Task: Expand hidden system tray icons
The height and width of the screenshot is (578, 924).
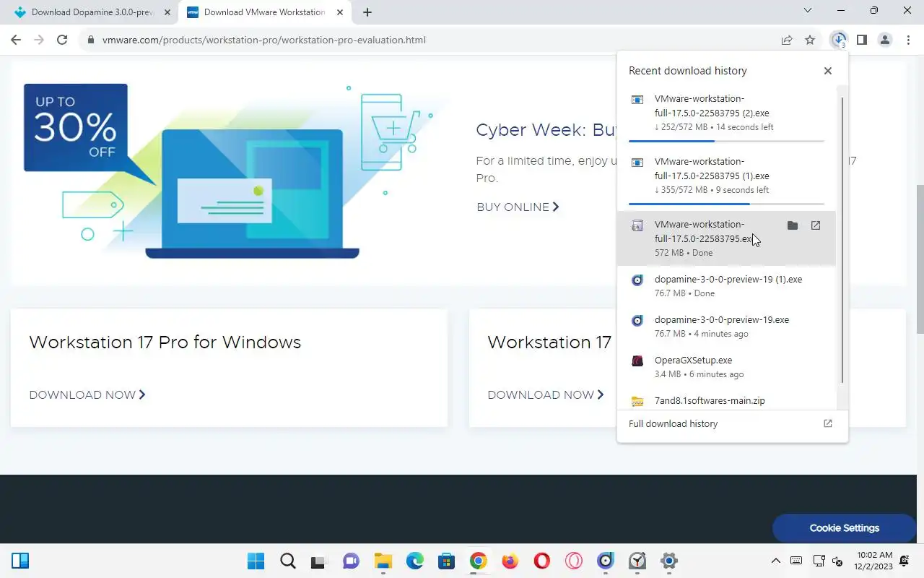Action: click(776, 561)
